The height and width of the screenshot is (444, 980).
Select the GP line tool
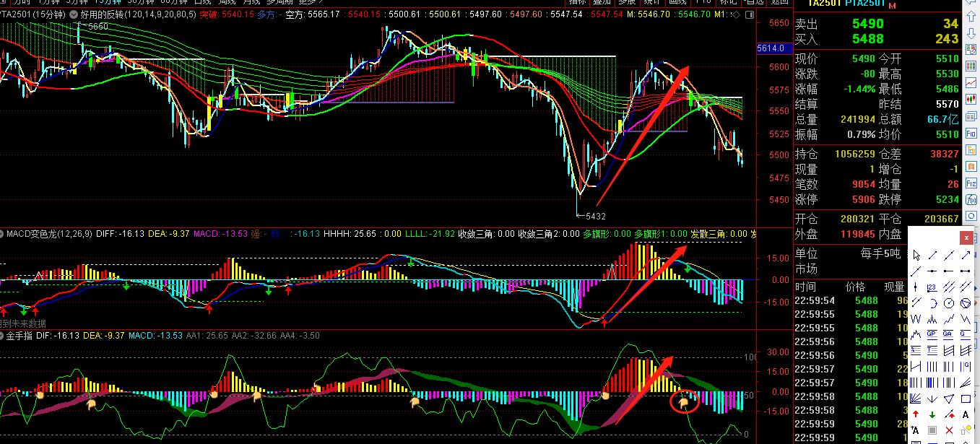pyautogui.click(x=933, y=334)
